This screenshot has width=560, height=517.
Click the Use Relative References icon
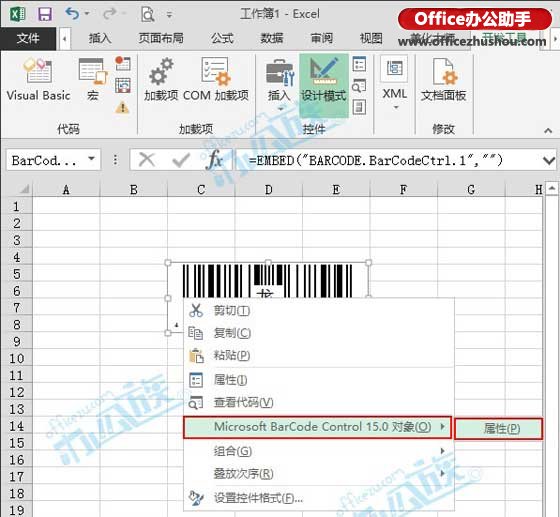(123, 86)
